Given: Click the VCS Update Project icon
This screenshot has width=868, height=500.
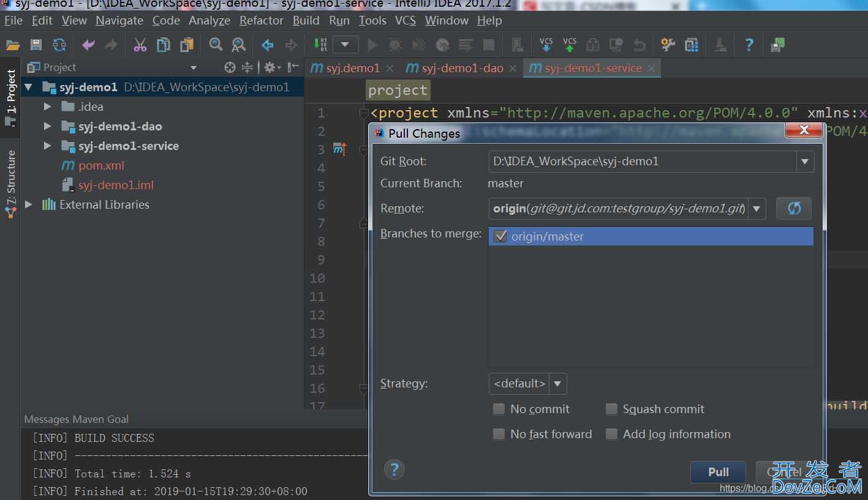Looking at the screenshot, I should [546, 45].
